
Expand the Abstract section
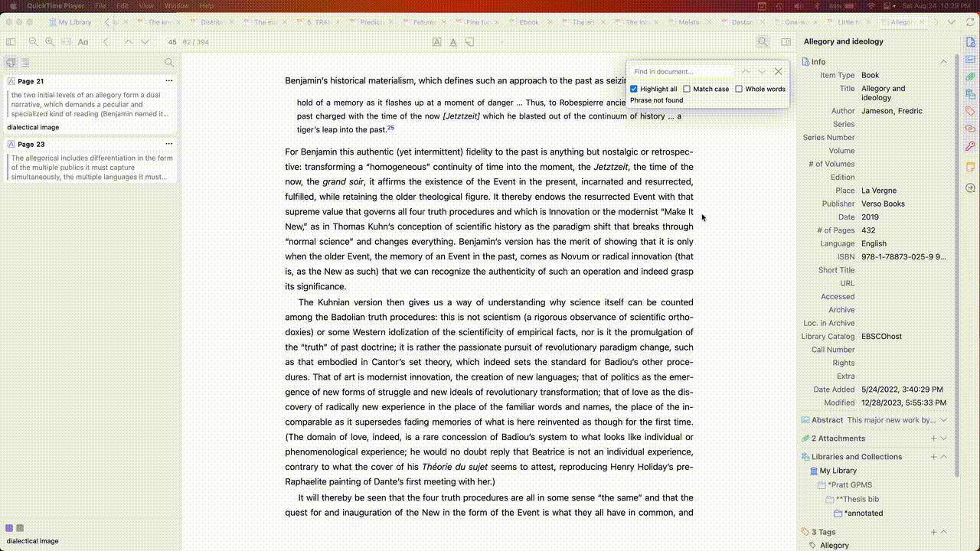(x=943, y=419)
